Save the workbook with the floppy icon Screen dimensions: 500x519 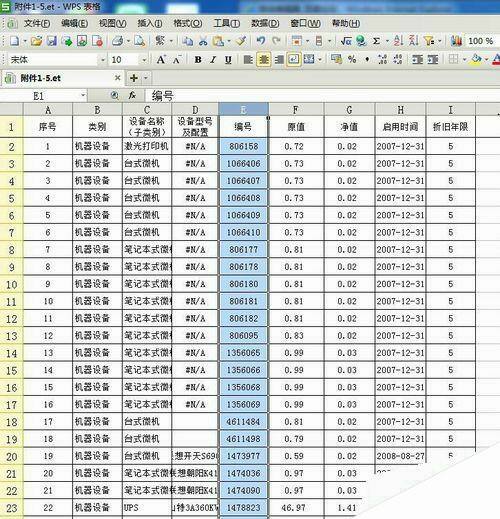coord(51,41)
